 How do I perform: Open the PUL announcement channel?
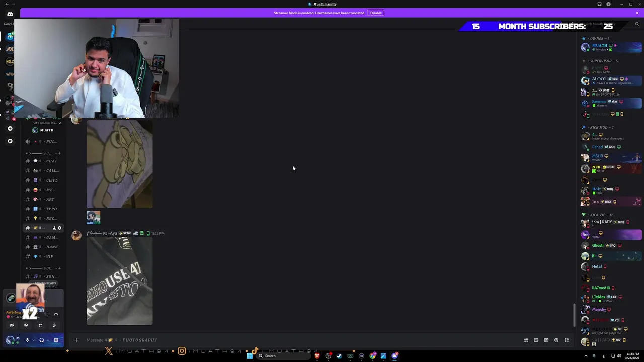[x=44, y=141]
